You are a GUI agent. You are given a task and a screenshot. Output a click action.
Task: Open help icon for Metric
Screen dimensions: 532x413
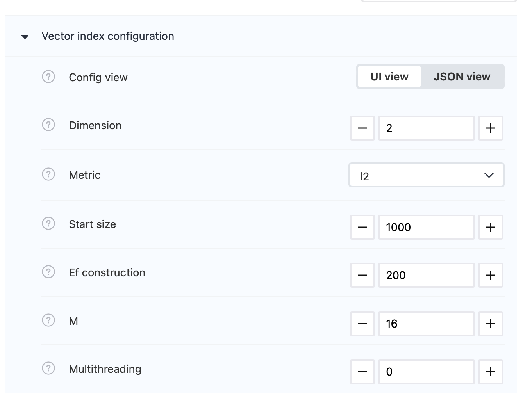(x=48, y=174)
